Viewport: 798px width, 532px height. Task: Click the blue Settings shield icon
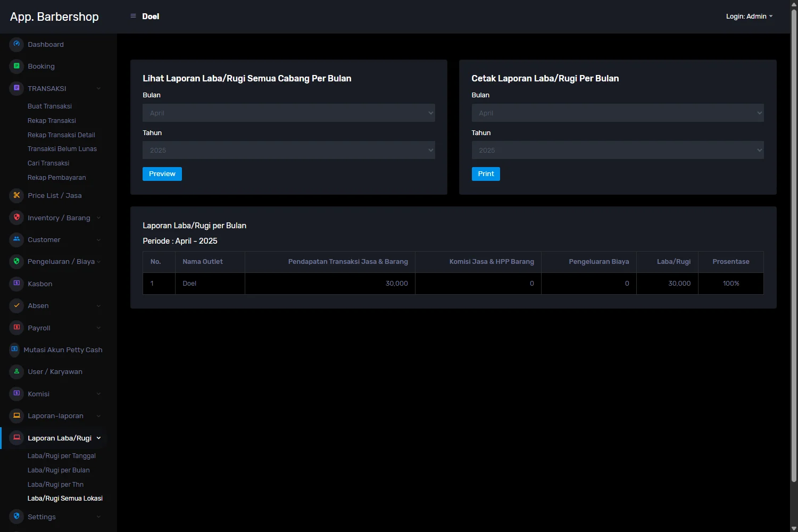click(16, 517)
